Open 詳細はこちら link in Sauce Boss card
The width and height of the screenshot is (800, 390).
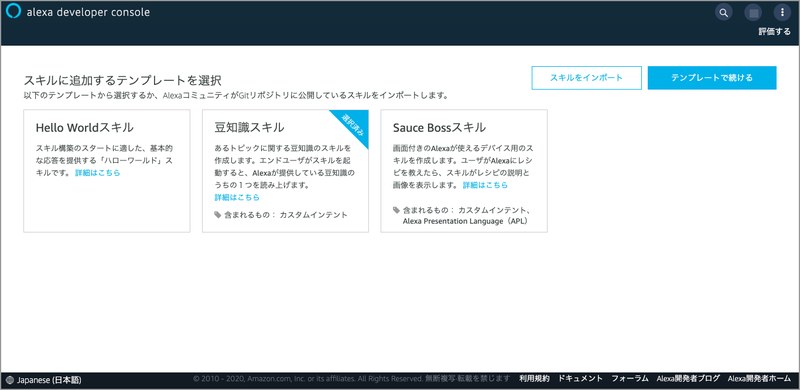pyautogui.click(x=485, y=185)
